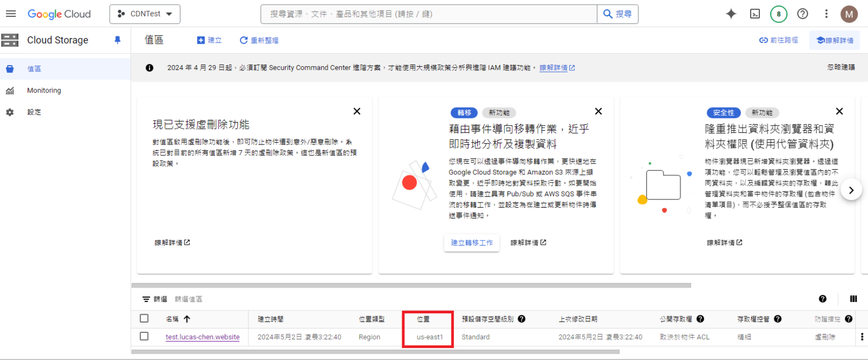
Task: Open the CDNTest project selector dropdown
Action: [144, 14]
